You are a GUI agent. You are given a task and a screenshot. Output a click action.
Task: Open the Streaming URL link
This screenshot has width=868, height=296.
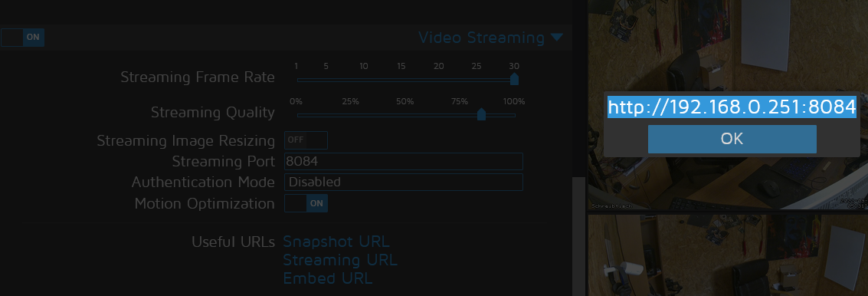coord(340,260)
